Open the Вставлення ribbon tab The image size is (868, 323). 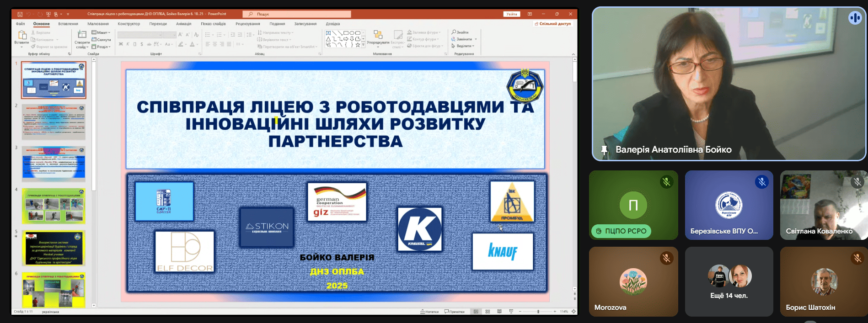[68, 24]
